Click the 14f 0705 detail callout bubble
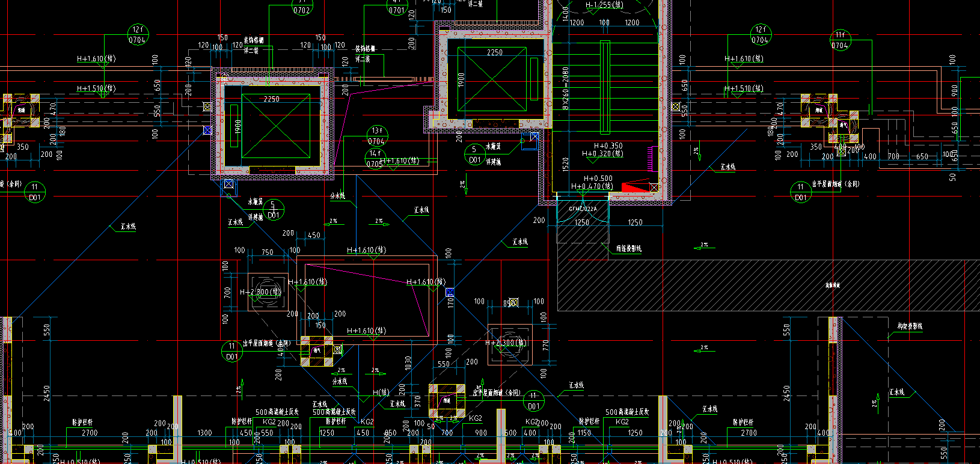The height and width of the screenshot is (464, 980). [x=375, y=158]
